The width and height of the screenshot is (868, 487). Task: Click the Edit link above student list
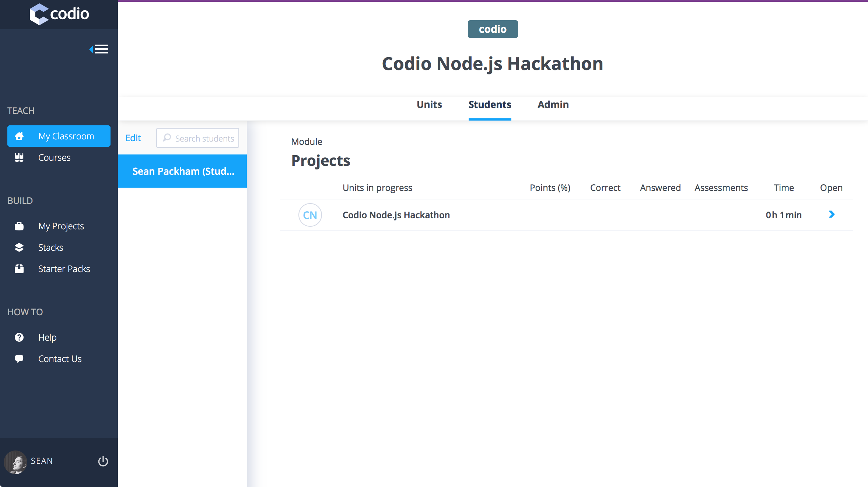133,138
